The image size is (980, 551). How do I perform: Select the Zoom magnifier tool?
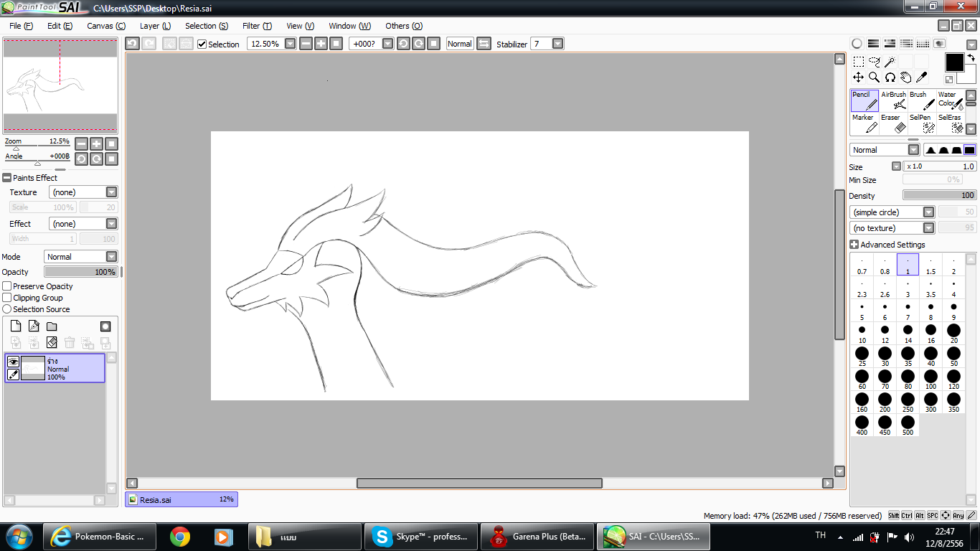874,77
